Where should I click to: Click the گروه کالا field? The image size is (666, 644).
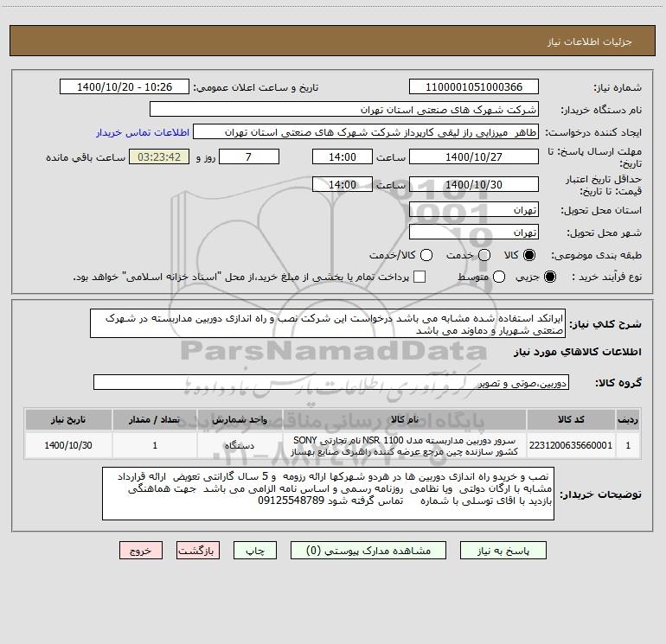(x=331, y=382)
